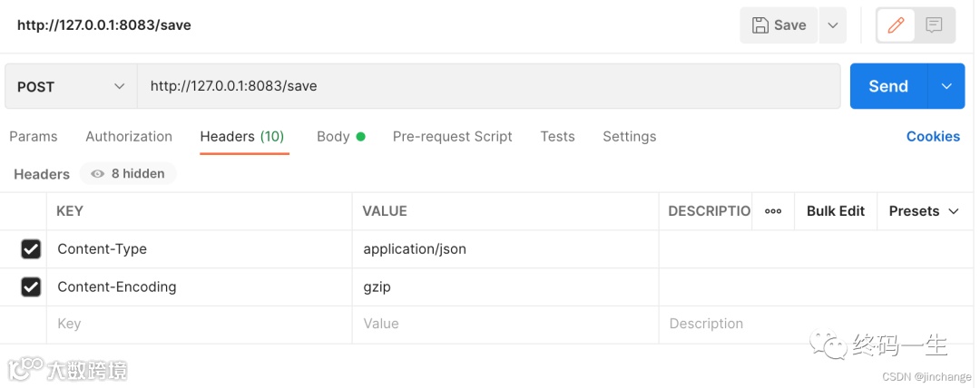Click the Save button
This screenshot has height=388, width=980.
(779, 25)
